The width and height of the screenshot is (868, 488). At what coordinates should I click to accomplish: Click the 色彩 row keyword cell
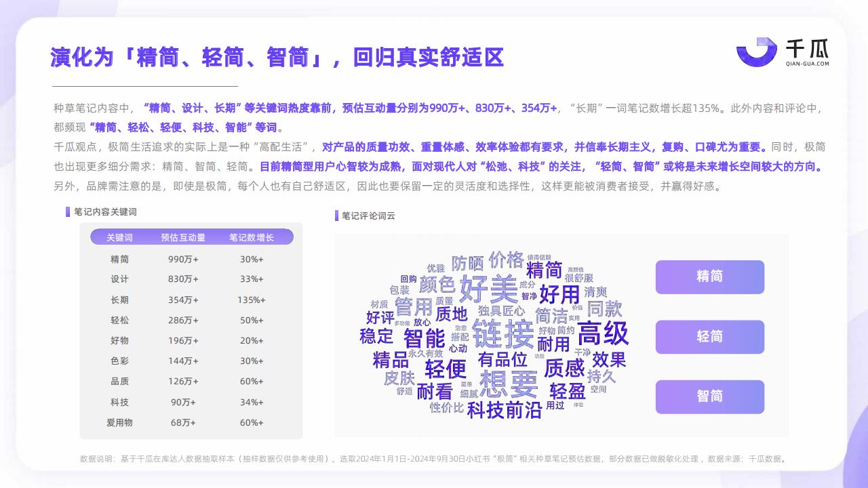[119, 361]
